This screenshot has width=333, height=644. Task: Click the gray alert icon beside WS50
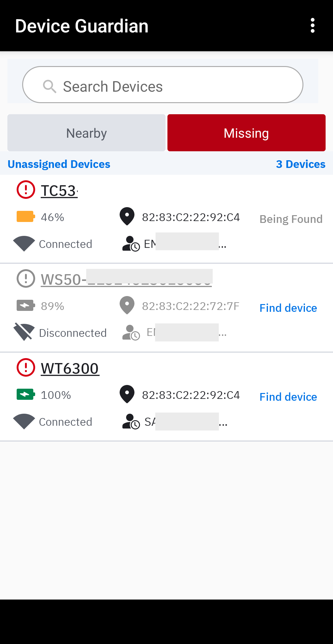26,278
